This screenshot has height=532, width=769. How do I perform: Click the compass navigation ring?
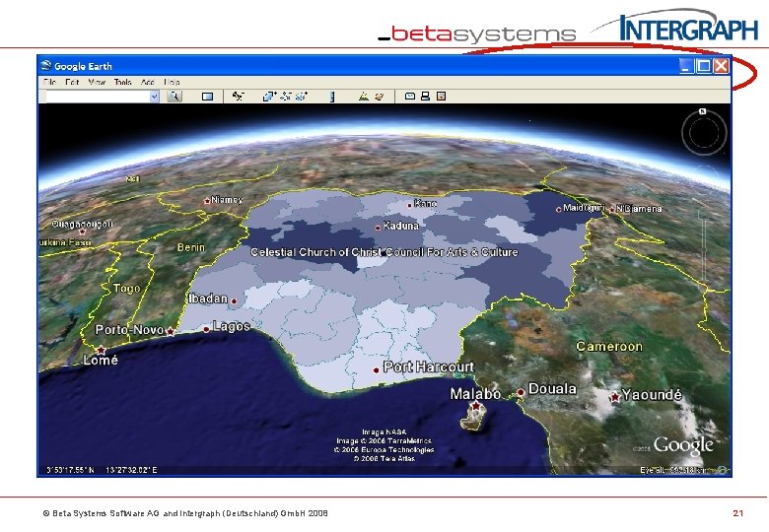(704, 133)
